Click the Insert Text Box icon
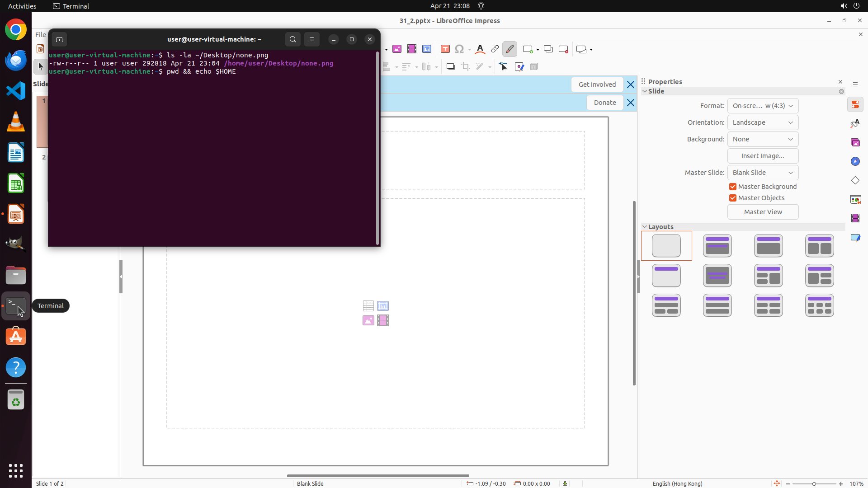 point(445,49)
